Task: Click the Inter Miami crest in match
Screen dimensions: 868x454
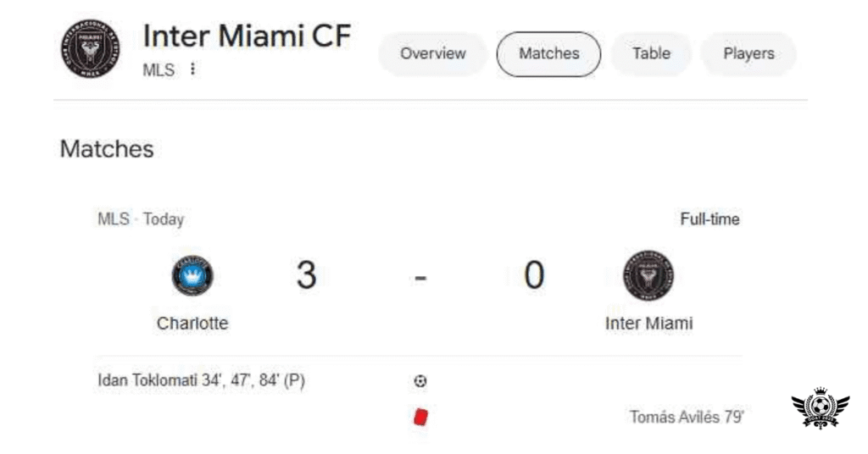Action: (x=648, y=276)
